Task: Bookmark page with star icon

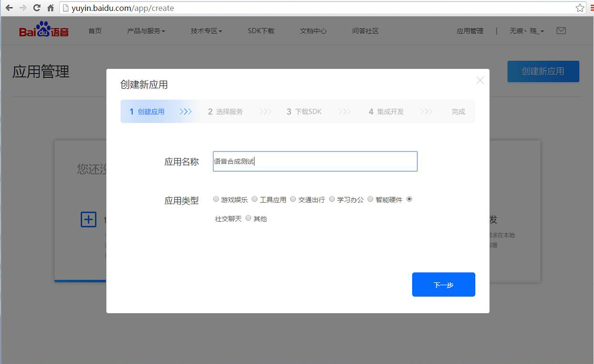Action: [x=580, y=8]
